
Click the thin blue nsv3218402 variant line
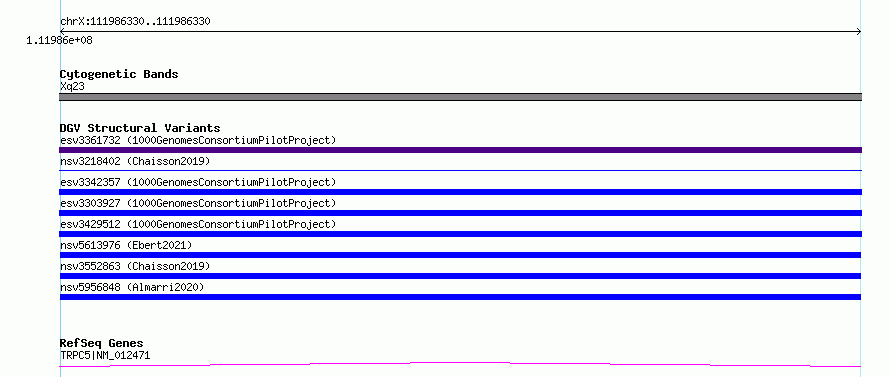(x=460, y=170)
